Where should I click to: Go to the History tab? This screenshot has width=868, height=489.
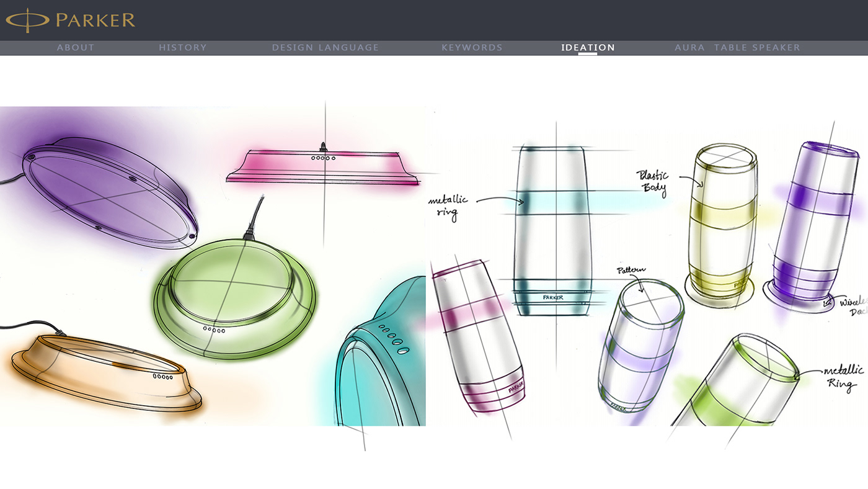(183, 48)
